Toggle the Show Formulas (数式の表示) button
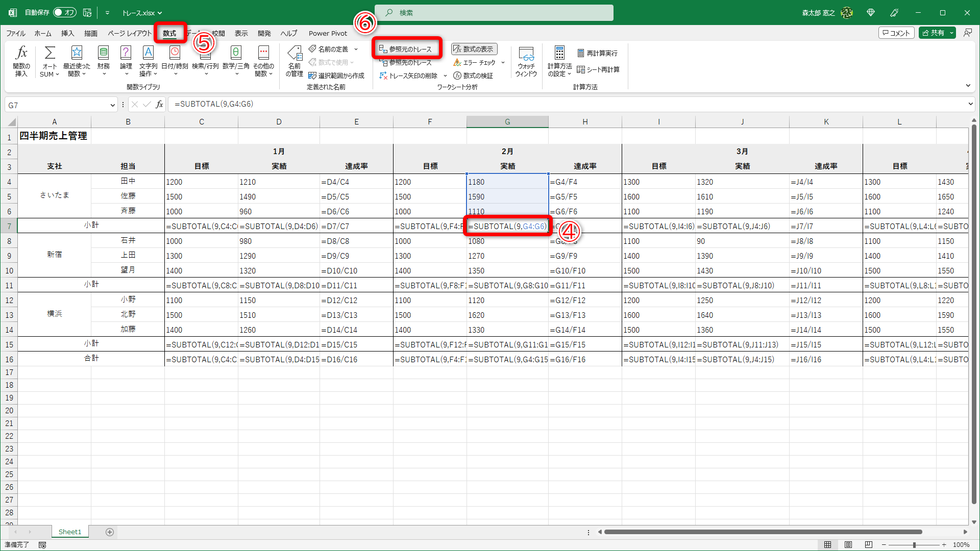 pos(474,49)
